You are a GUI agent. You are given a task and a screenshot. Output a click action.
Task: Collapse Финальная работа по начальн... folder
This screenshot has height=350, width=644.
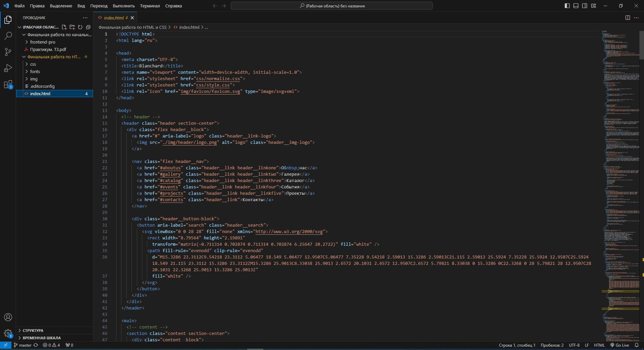tap(54, 35)
